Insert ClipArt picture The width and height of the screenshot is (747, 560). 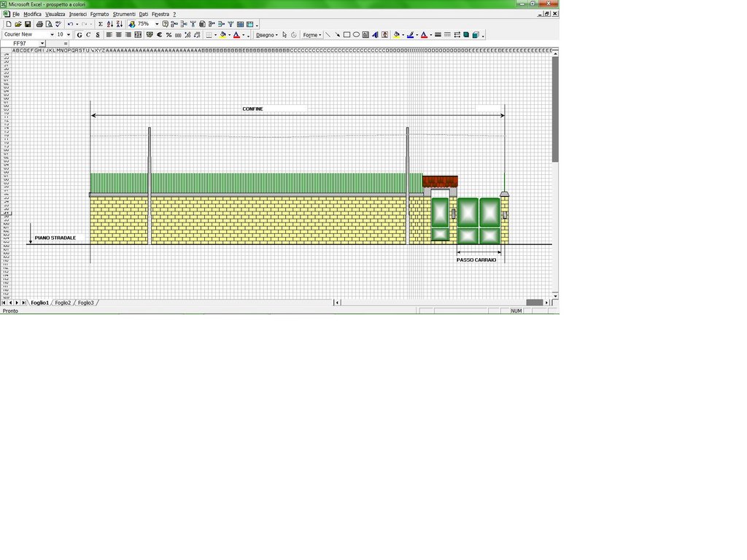coord(384,35)
